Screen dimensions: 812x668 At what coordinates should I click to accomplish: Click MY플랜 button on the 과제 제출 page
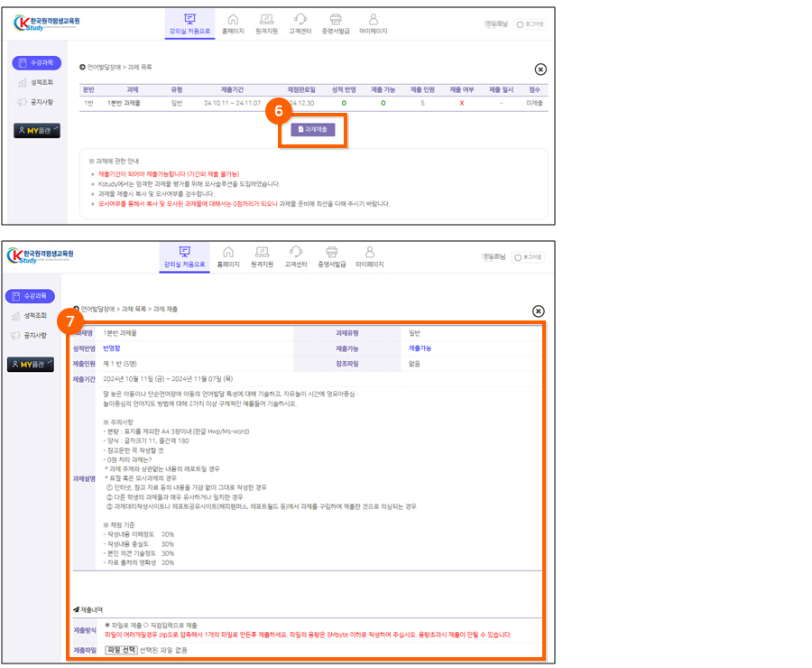click(31, 365)
